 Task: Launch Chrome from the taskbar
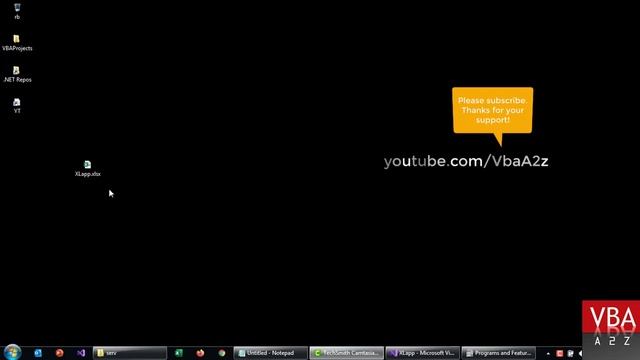(x=222, y=353)
